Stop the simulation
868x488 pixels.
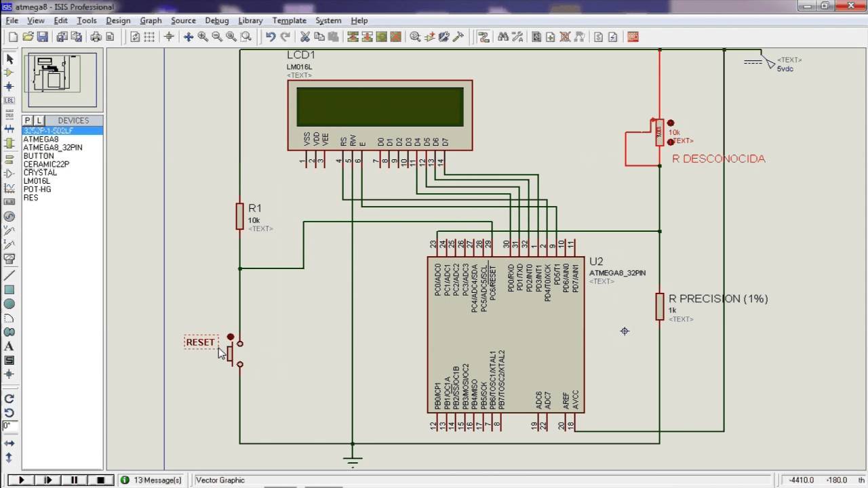pyautogui.click(x=100, y=480)
